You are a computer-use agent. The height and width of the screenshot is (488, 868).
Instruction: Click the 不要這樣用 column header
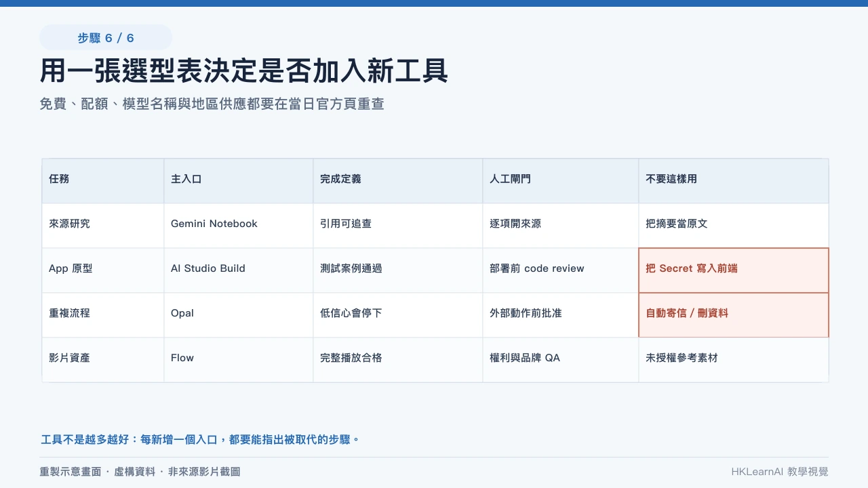coord(734,181)
